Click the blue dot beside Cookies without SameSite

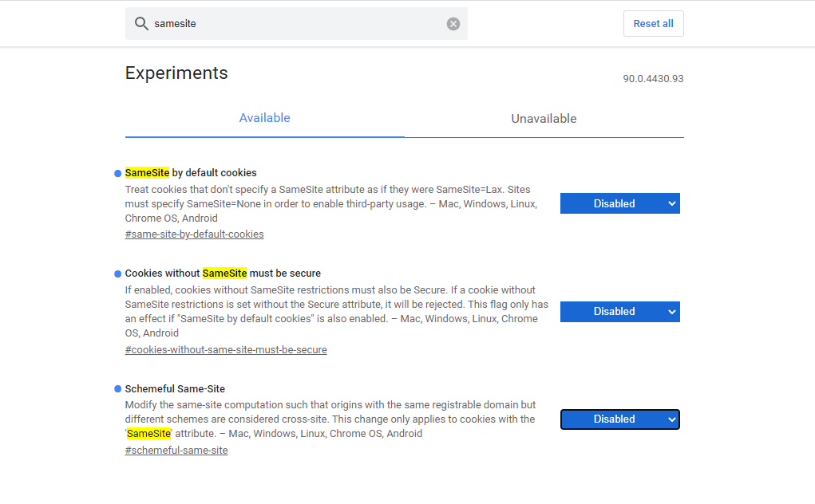[117, 274]
